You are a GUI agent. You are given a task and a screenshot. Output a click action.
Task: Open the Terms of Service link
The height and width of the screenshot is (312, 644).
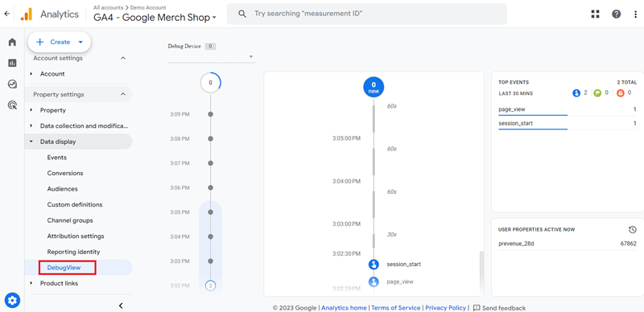[396, 307]
